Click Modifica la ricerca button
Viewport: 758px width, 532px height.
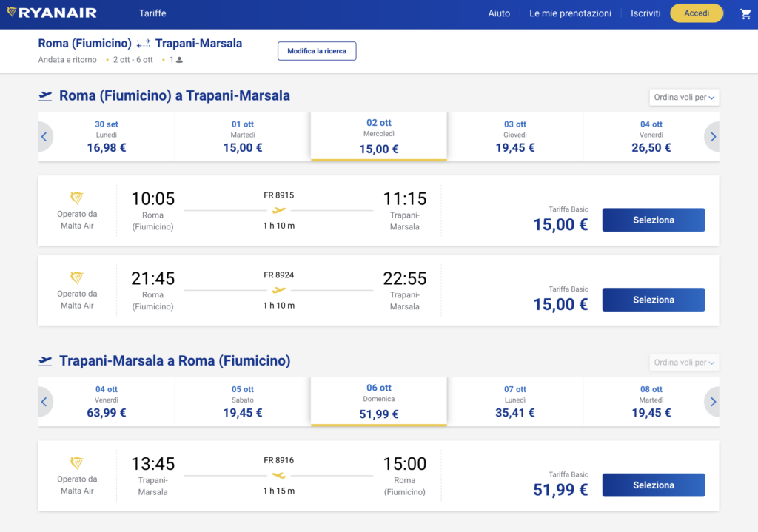[317, 51]
